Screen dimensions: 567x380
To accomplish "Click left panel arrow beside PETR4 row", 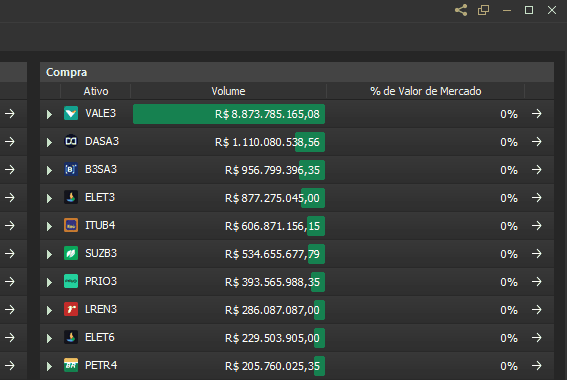I will coord(10,366).
